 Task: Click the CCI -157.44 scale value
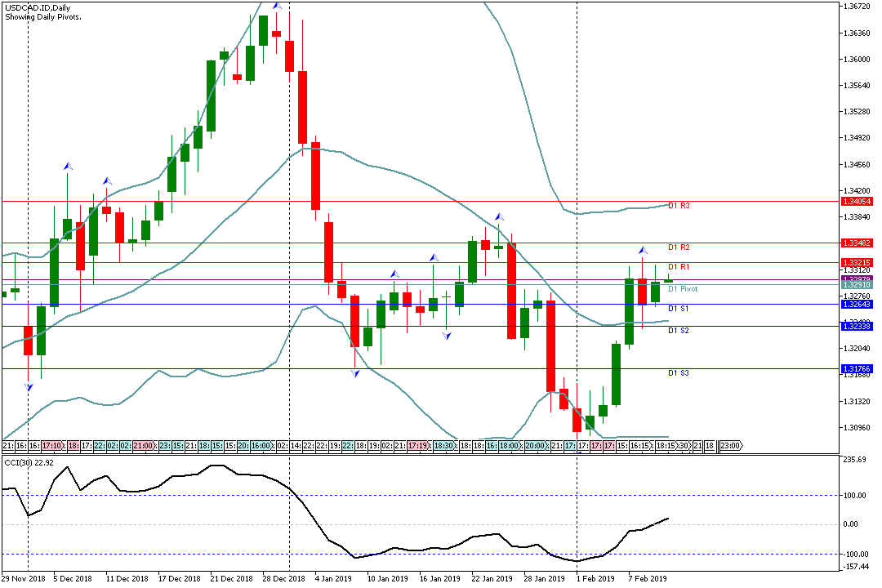point(856,568)
